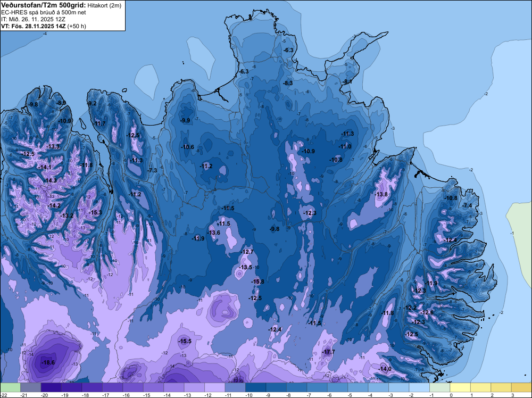
Task: Click the -10.6 temperature value
Action: click(x=187, y=147)
